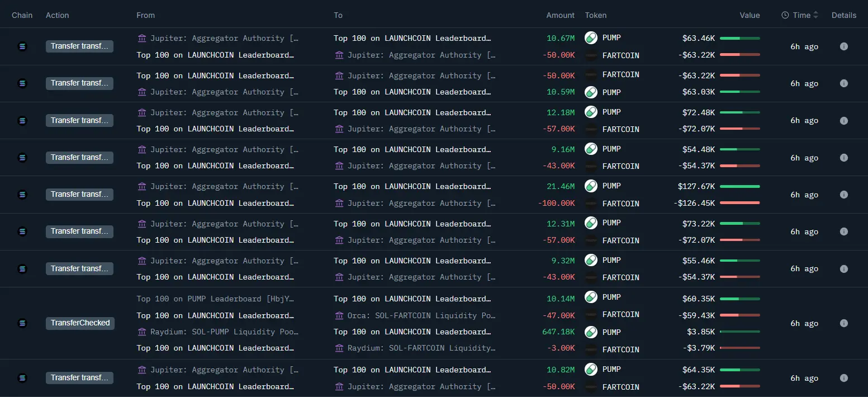Viewport: 868px width, 397px height.
Task: Sort by the Token column header
Action: pyautogui.click(x=596, y=15)
